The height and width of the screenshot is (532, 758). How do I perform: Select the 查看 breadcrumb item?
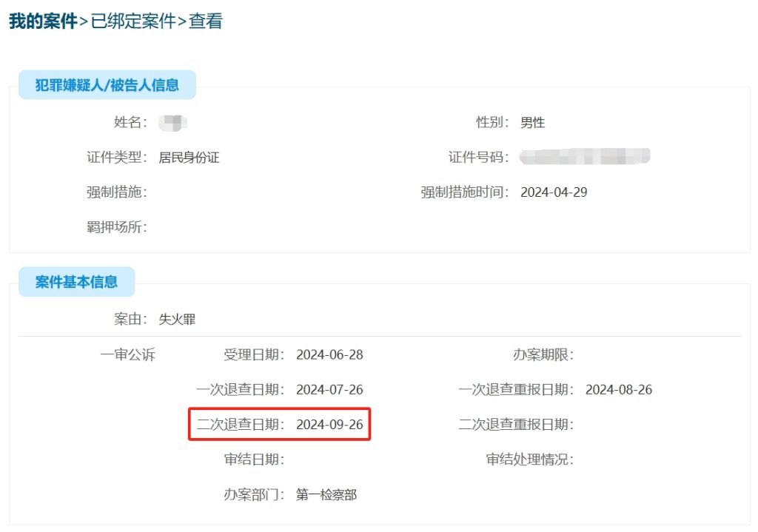[x=206, y=21]
